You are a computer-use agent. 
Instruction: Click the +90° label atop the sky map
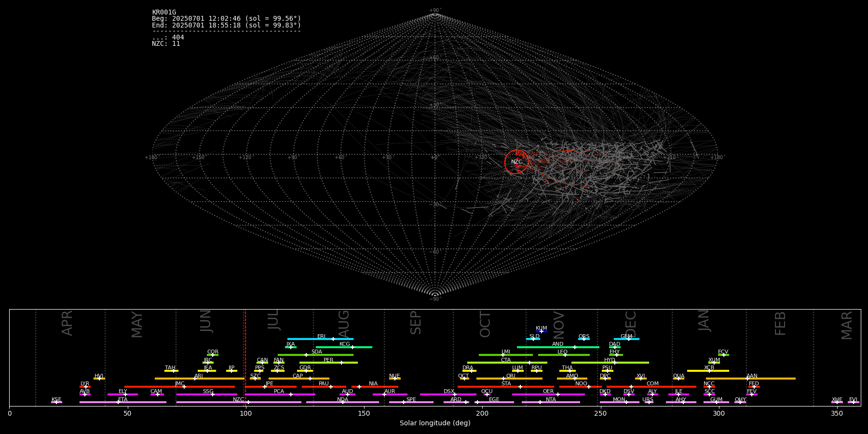tap(435, 11)
